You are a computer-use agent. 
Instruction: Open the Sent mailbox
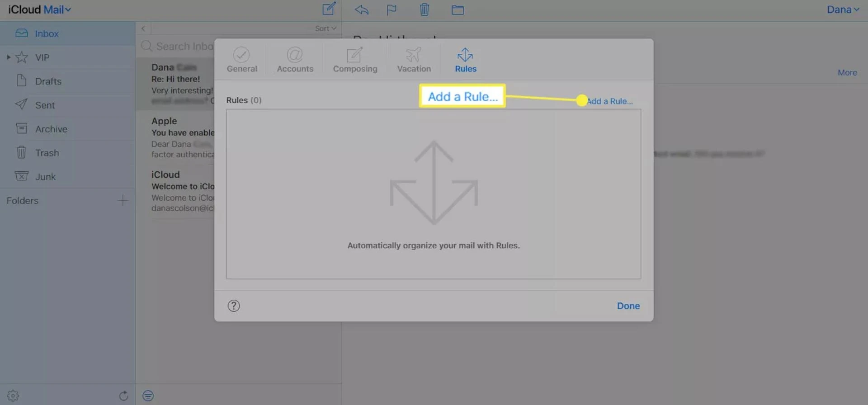tap(67, 105)
